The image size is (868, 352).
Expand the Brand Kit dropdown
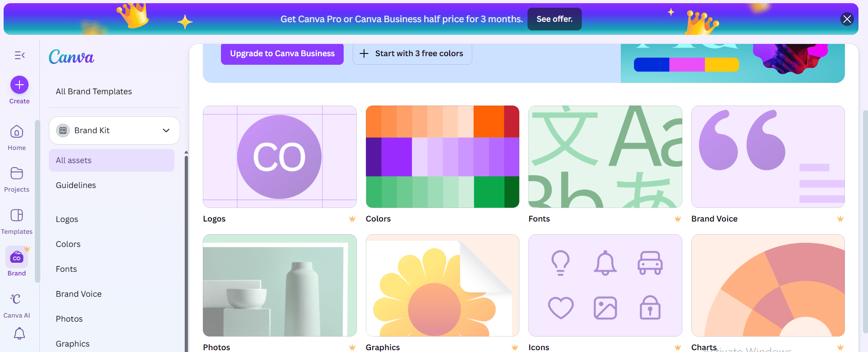[x=114, y=130]
